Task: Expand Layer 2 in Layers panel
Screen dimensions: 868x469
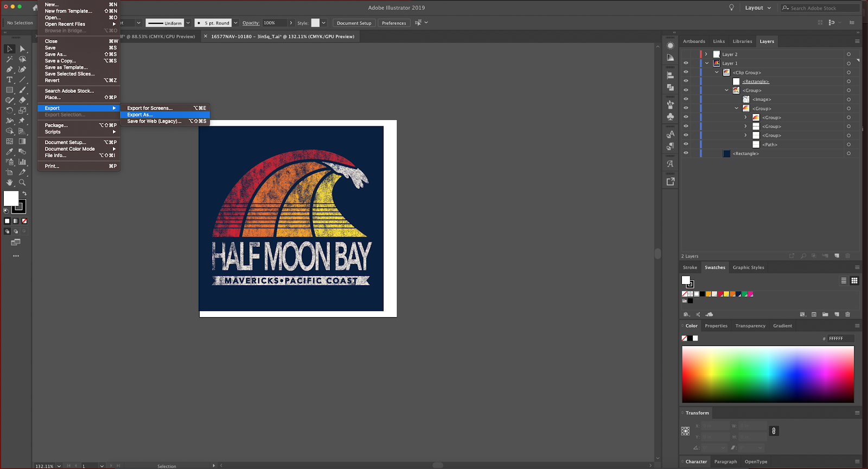Action: tap(706, 54)
